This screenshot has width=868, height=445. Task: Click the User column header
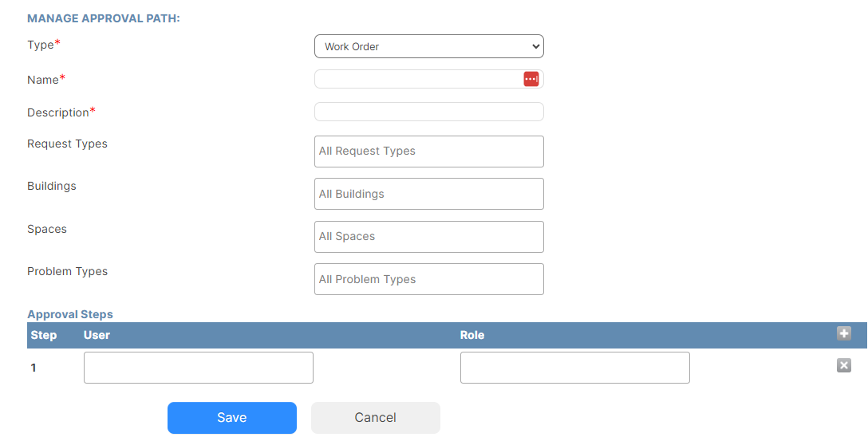[97, 335]
